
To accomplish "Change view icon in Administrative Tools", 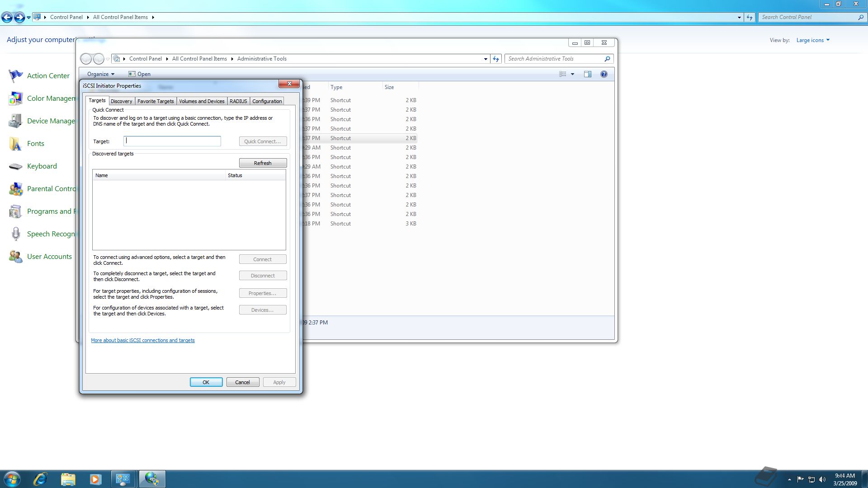I will click(x=563, y=74).
